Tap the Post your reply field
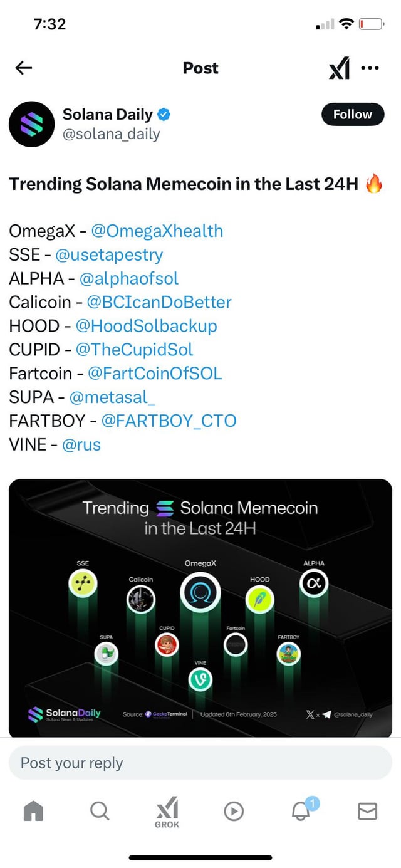This screenshot has height=868, width=401. (x=200, y=763)
